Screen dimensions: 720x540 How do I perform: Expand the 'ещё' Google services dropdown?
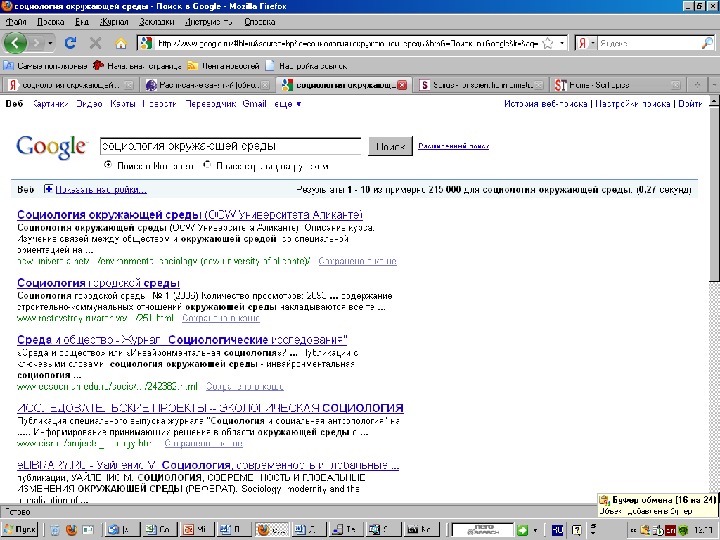click(x=287, y=104)
